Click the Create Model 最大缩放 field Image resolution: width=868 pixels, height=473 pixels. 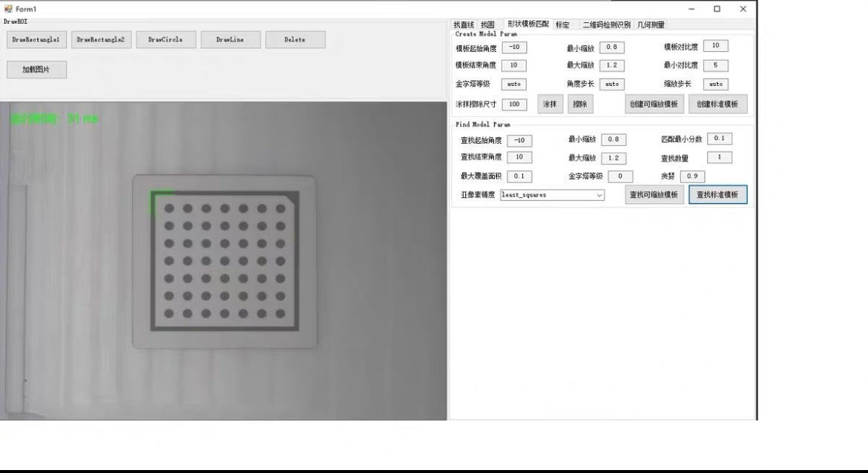tap(612, 65)
